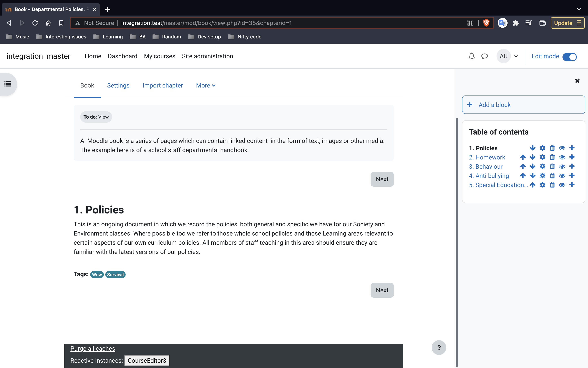
Task: Open the help question mark button
Action: 439,347
